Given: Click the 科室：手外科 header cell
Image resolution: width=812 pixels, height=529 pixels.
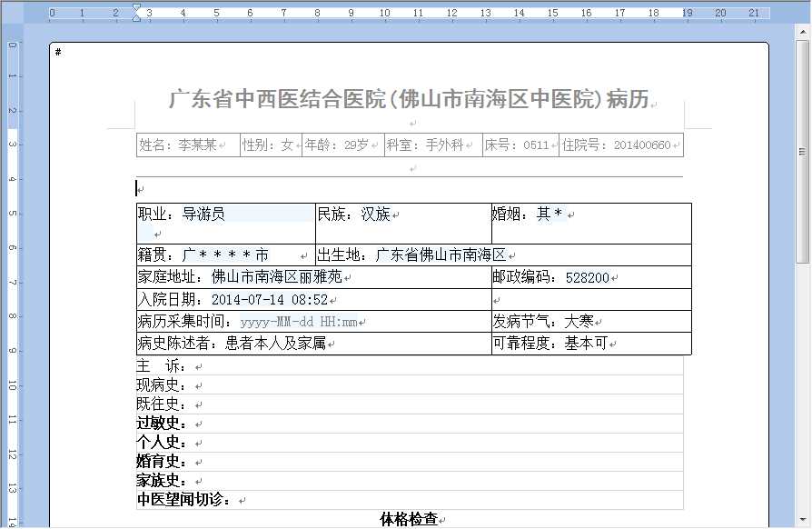Looking at the screenshot, I should 433,145.
